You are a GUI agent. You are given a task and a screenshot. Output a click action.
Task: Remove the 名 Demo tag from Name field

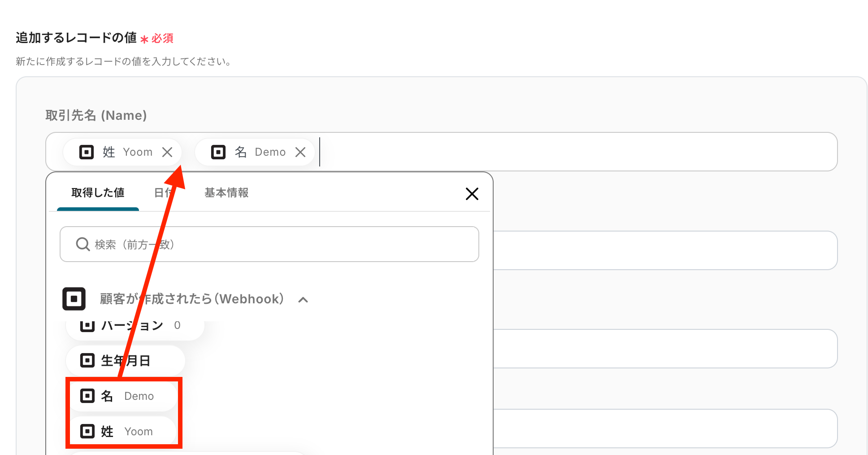[x=300, y=153]
